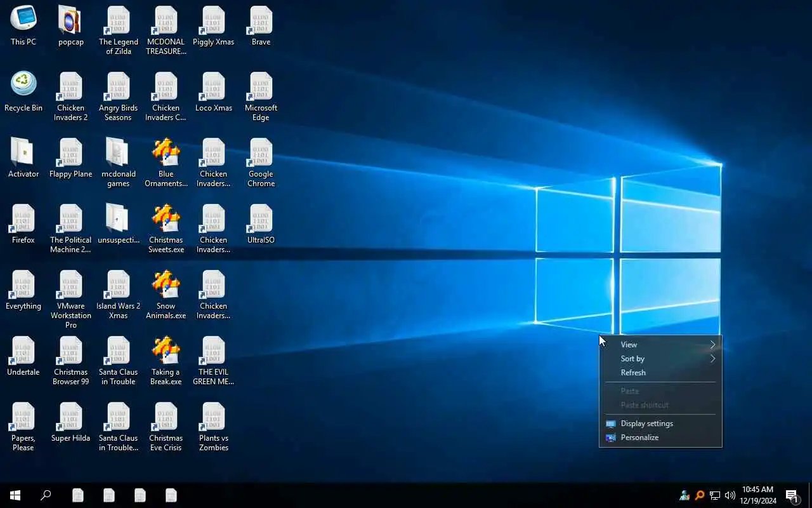Click the orange search tray icon
Viewport: 812px width, 508px height.
tap(700, 495)
